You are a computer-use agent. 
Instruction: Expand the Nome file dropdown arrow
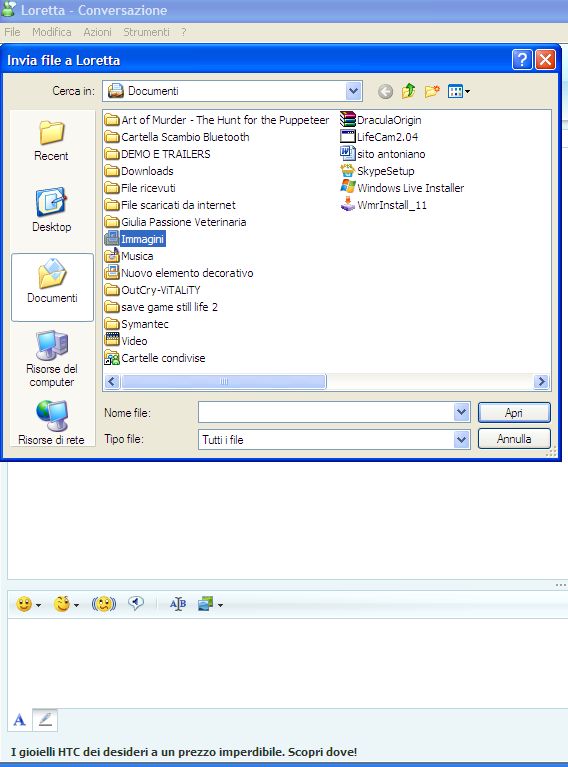(461, 412)
